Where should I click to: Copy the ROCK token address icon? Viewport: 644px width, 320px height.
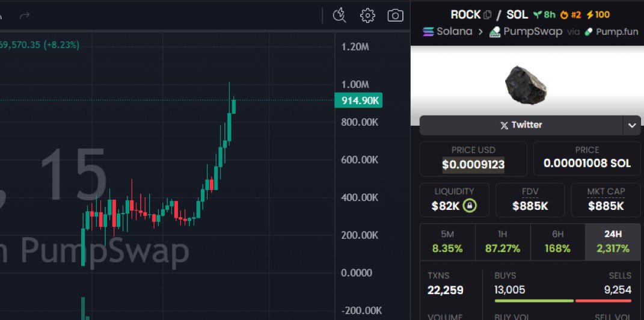488,15
